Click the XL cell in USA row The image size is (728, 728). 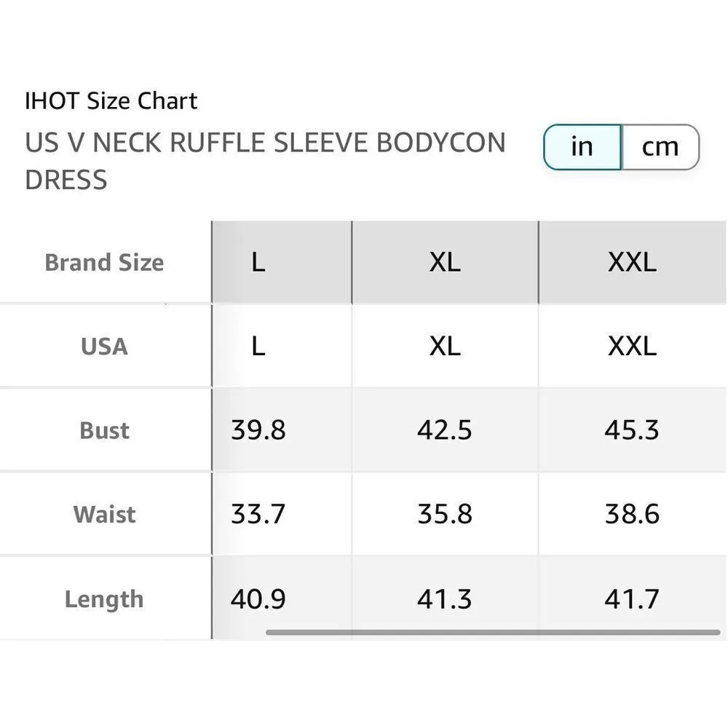pos(445,346)
